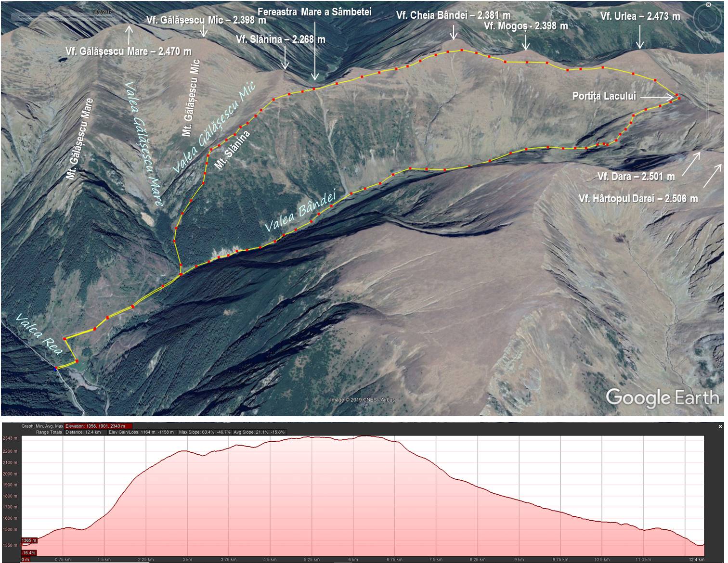
Task: Click the Distance 12.4 km stat box
Action: pyautogui.click(x=85, y=432)
